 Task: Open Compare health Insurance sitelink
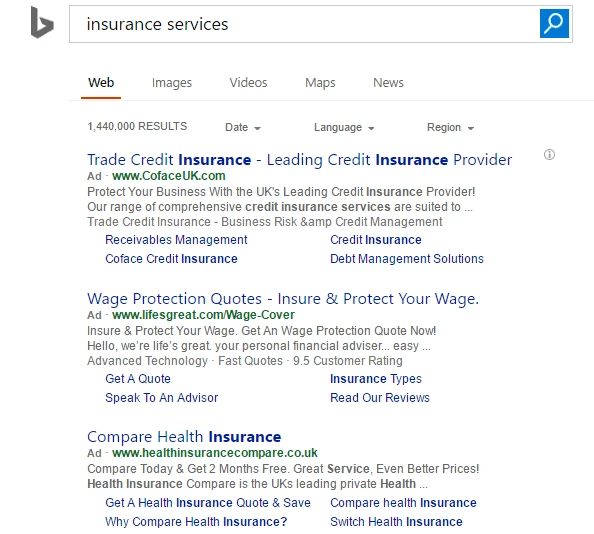(403, 503)
